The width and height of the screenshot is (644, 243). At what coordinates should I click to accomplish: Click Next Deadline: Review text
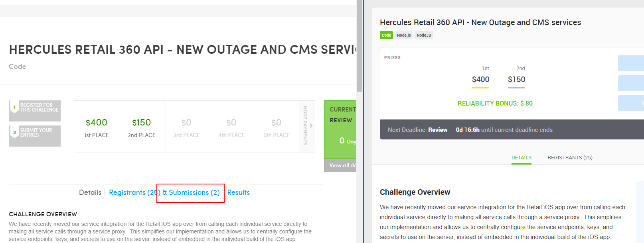coord(418,130)
